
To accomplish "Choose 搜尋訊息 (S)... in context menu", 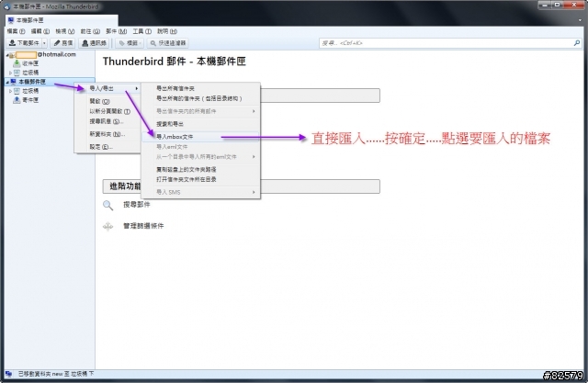I will tap(108, 121).
